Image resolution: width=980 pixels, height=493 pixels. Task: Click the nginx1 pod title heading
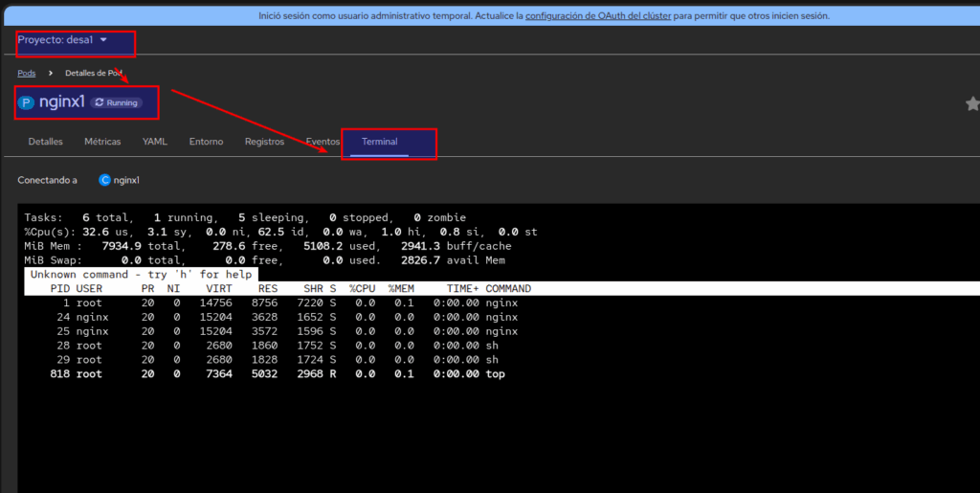(x=62, y=101)
